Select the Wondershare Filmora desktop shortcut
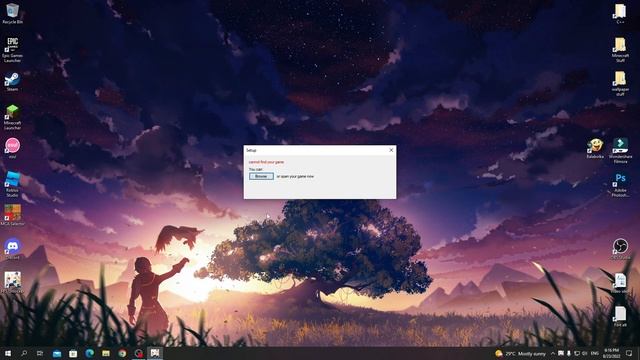This screenshot has width=640, height=360. click(620, 151)
